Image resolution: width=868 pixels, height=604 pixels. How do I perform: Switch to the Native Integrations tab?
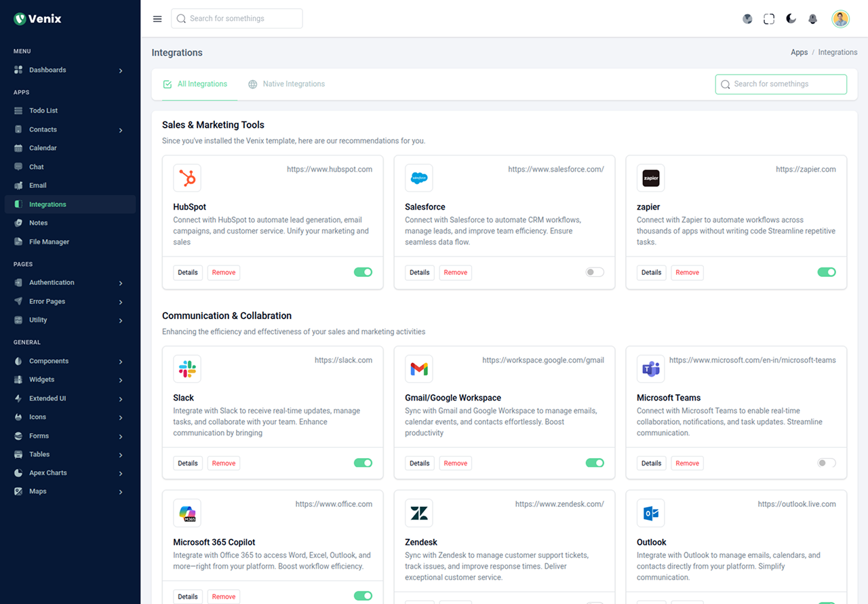pyautogui.click(x=286, y=84)
